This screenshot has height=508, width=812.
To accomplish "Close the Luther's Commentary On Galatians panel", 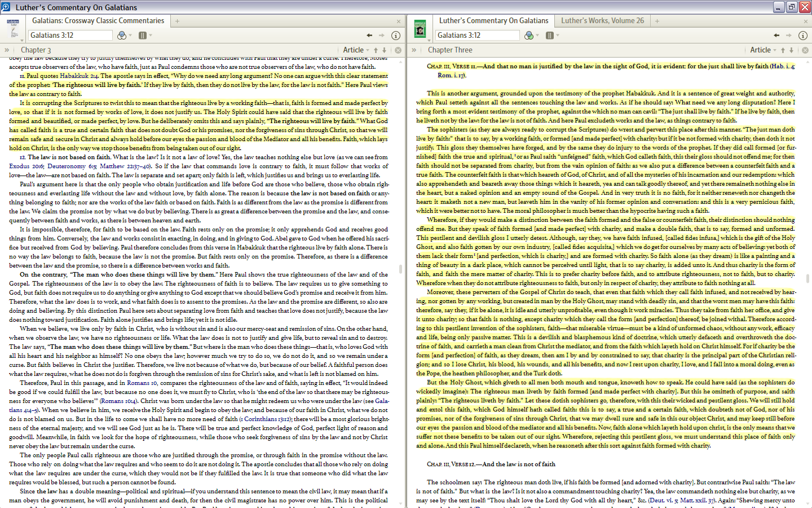I will [806, 21].
